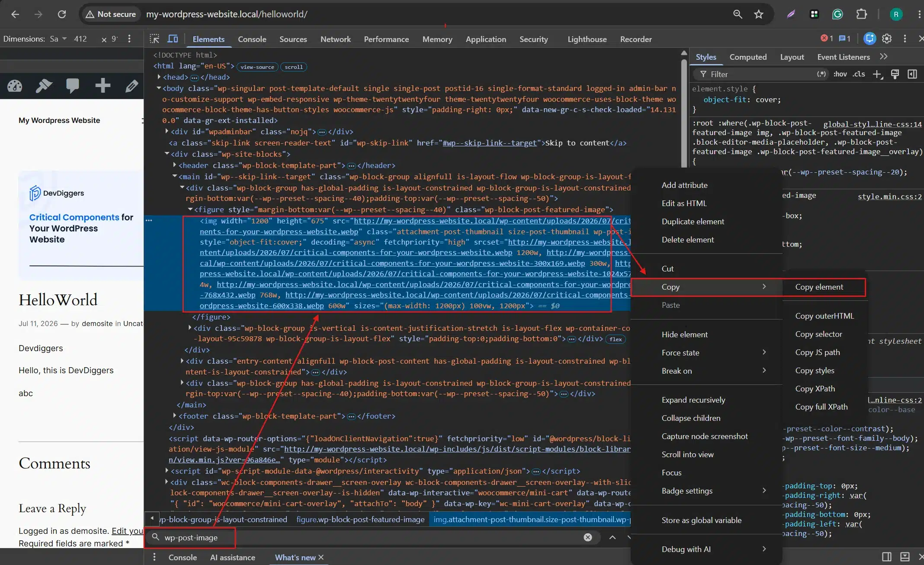Click the figure.wp-block-post-featured-image breadcrumb
The width and height of the screenshot is (924, 565).
360,520
